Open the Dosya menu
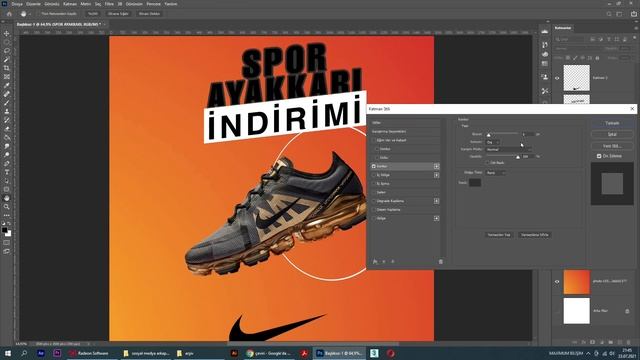Screen dimensions: 640x360 point(17,4)
